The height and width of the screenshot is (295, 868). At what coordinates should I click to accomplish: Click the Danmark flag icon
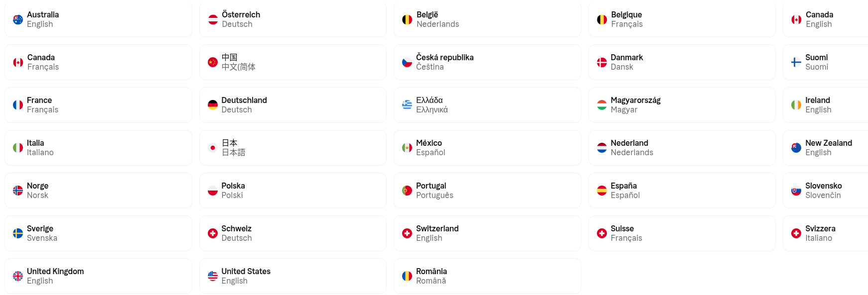click(x=602, y=62)
